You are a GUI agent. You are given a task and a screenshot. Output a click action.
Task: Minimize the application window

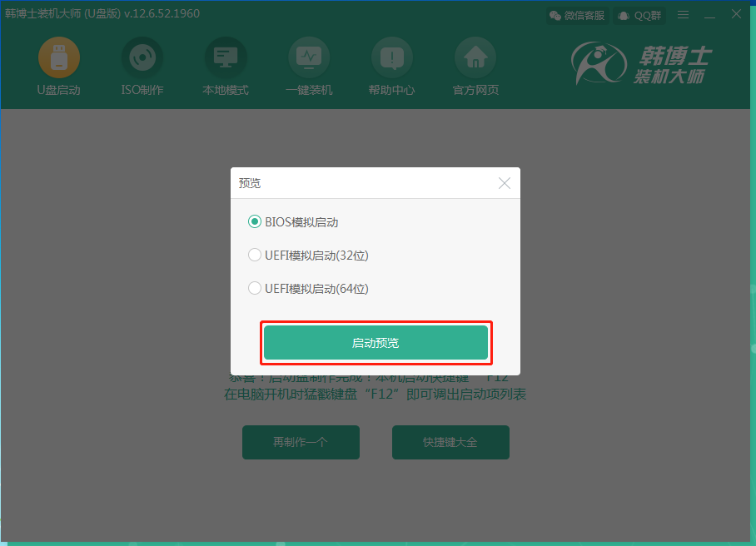[x=709, y=14]
